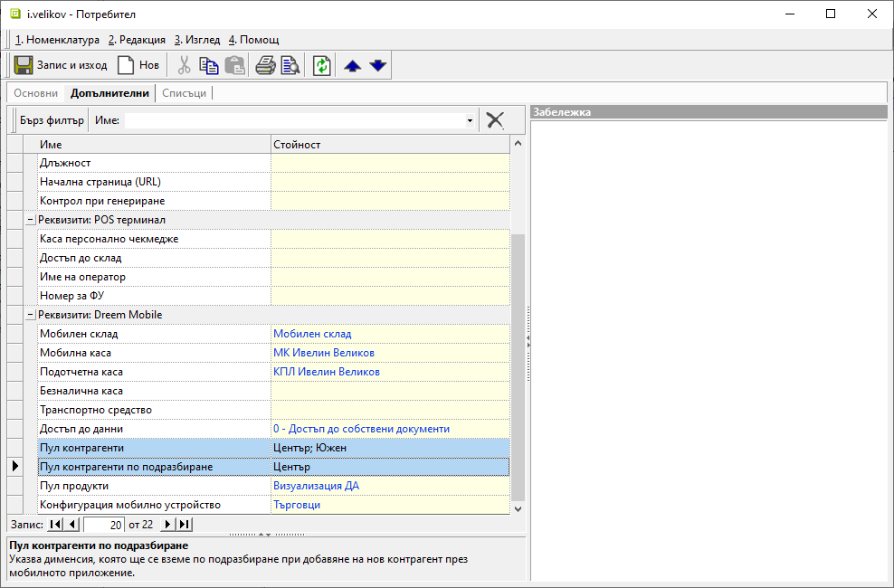Click the record number field showing 20
This screenshot has height=588, width=894.
[104, 525]
